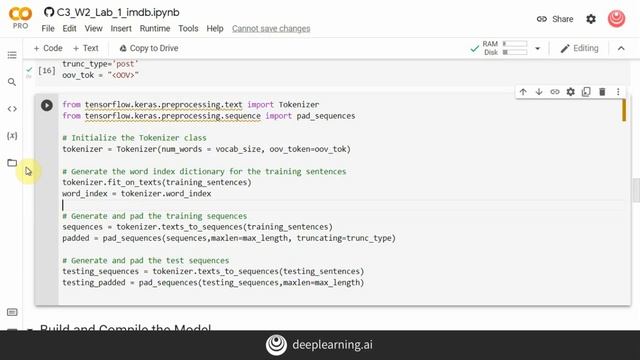Click the 'word_index = tokenizer.word_index' line

click(137, 193)
